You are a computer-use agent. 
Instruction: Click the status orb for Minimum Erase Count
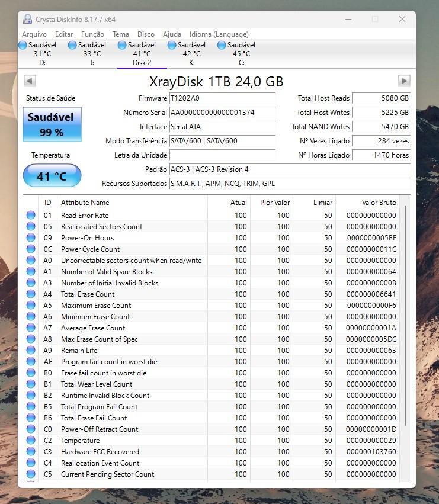[x=31, y=316]
